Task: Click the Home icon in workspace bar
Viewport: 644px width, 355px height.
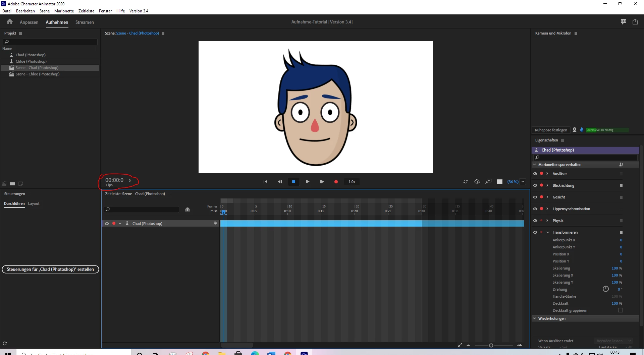Action: 10,22
